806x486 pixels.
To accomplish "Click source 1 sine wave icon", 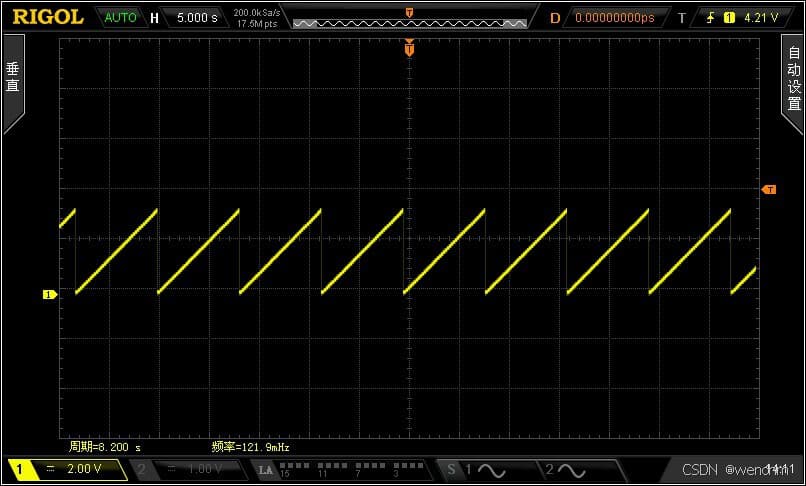I will (492, 470).
